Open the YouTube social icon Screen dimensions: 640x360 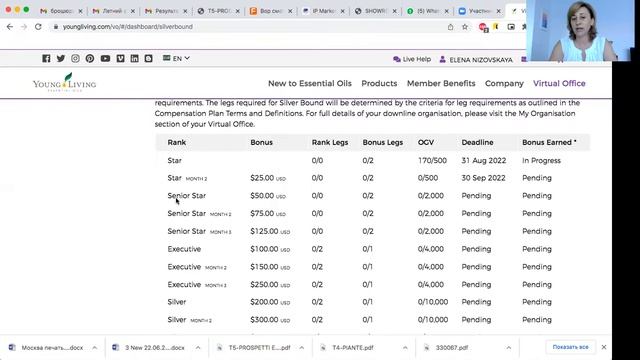pos(105,58)
